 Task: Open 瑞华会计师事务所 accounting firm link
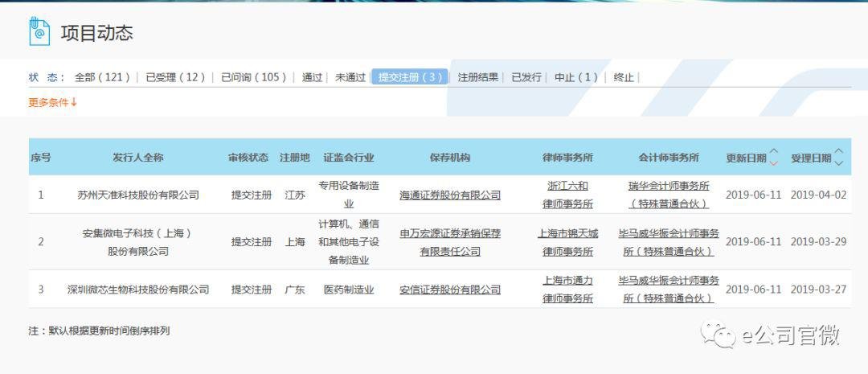[x=669, y=195]
